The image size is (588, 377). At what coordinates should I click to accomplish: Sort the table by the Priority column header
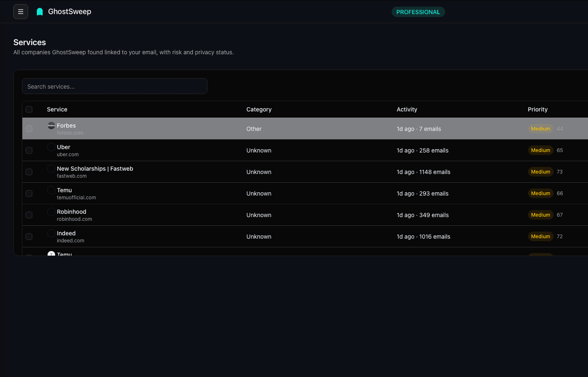coord(537,109)
